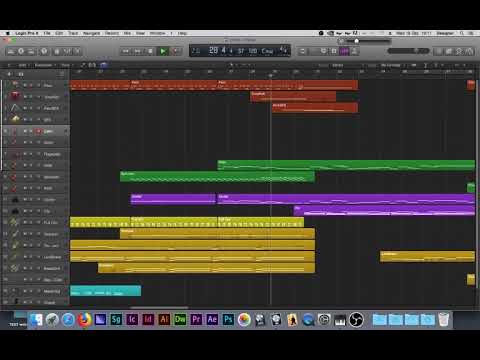Click the triangle-shaped instrument icon on track 3
Image resolution: width=480 pixels, height=360 pixels.
tap(15, 108)
